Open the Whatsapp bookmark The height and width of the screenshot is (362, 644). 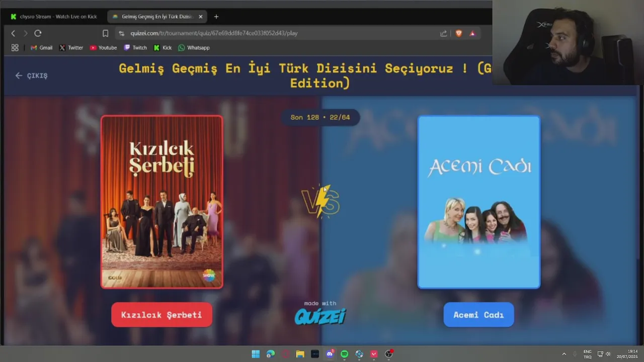pyautogui.click(x=194, y=48)
